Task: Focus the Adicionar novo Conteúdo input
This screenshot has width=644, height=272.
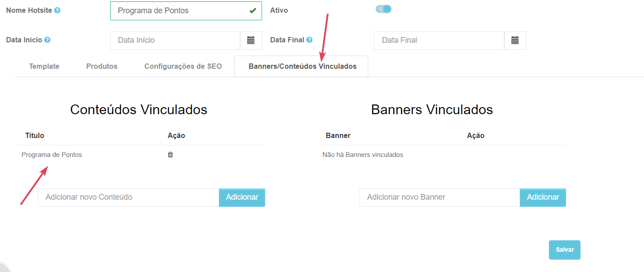Action: pyautogui.click(x=128, y=197)
